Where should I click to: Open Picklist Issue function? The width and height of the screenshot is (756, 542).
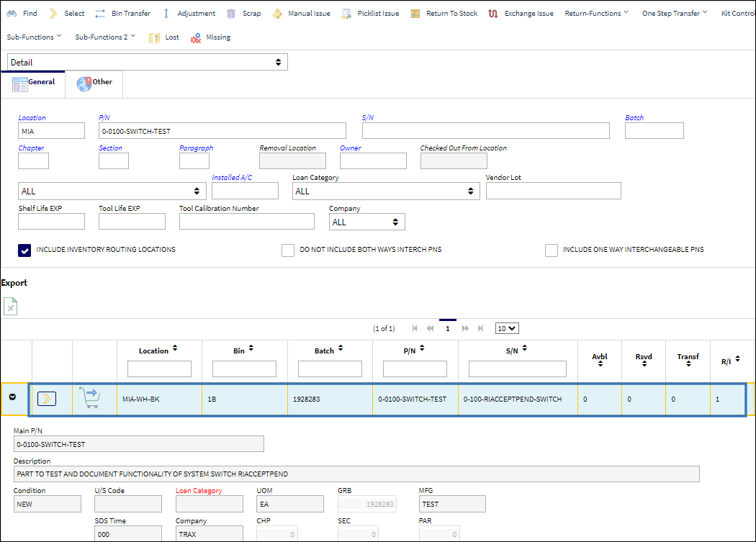[x=370, y=14]
